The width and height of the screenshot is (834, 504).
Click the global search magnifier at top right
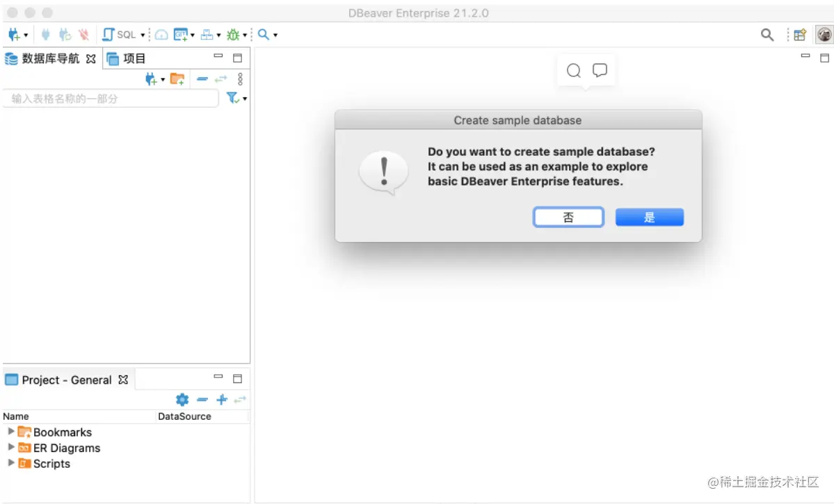click(767, 35)
